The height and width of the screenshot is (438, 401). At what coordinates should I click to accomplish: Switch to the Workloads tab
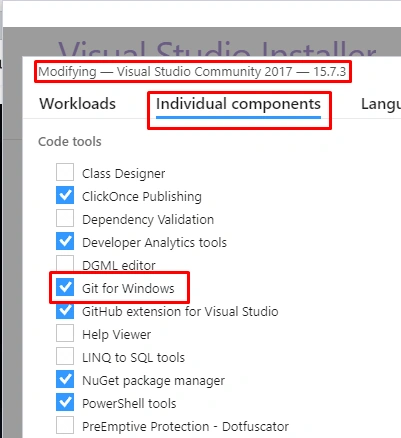(78, 104)
